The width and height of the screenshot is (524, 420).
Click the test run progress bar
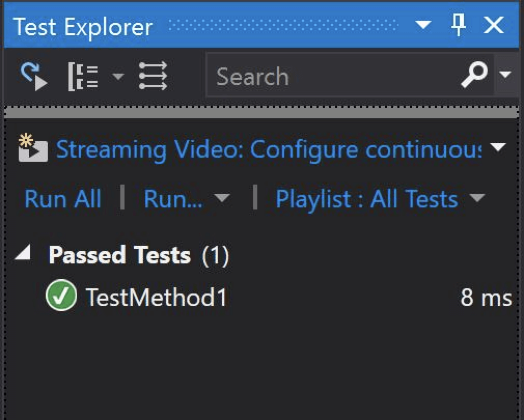(x=261, y=112)
